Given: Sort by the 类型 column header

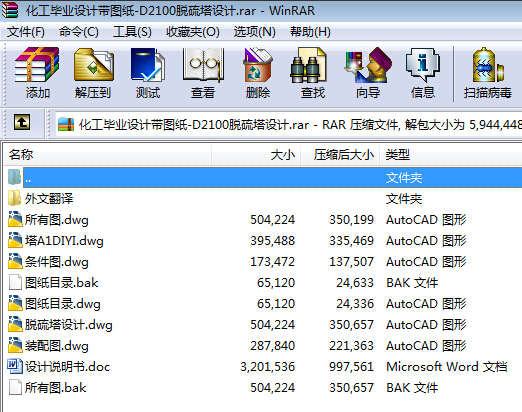Looking at the screenshot, I should click(x=451, y=154).
